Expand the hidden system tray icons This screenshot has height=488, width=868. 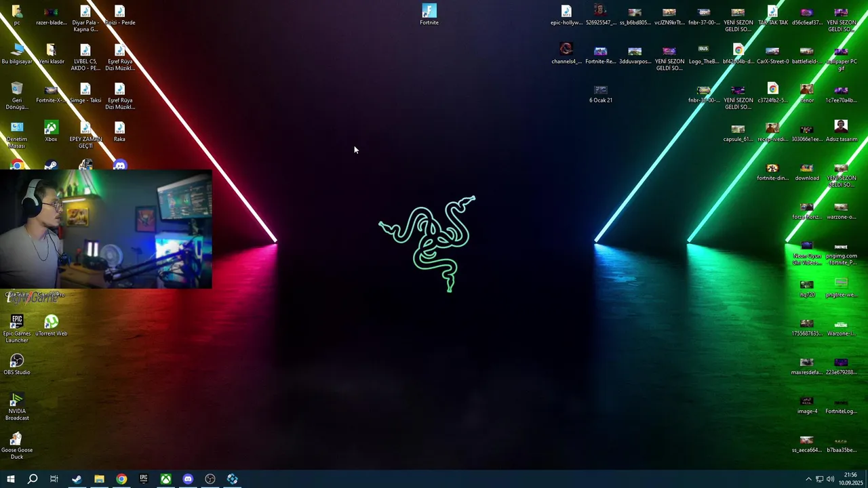click(x=808, y=479)
